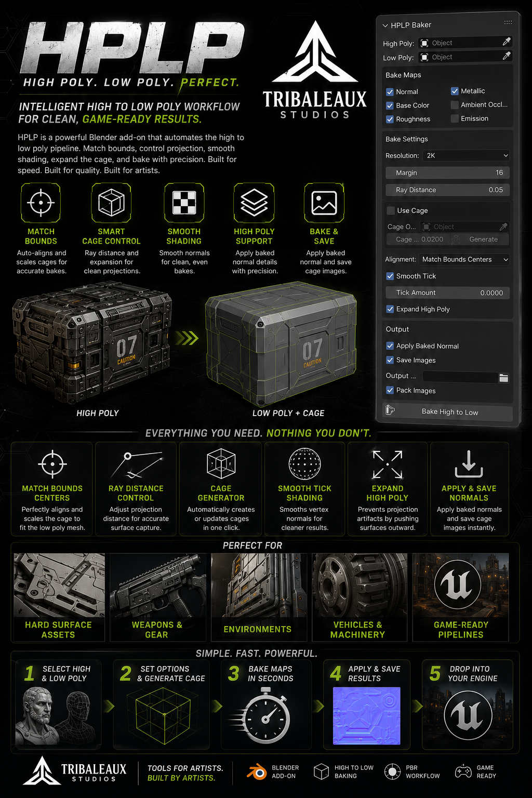Image resolution: width=532 pixels, height=798 pixels.
Task: Click the Bake High to Low button
Action: coord(448,412)
